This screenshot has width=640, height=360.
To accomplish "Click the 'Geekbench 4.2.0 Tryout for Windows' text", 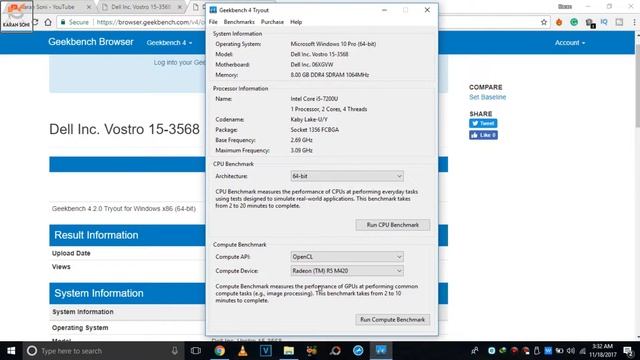I will (124, 209).
